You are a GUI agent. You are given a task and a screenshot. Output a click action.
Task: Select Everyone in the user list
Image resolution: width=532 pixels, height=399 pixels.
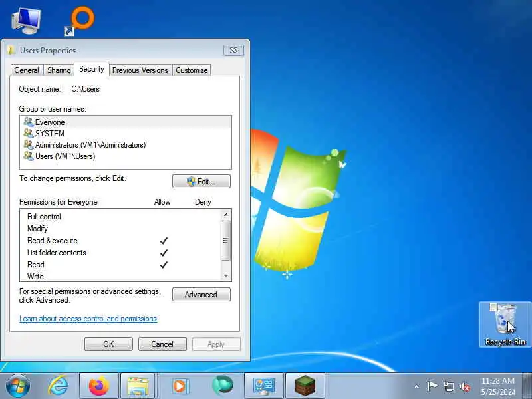pos(126,122)
